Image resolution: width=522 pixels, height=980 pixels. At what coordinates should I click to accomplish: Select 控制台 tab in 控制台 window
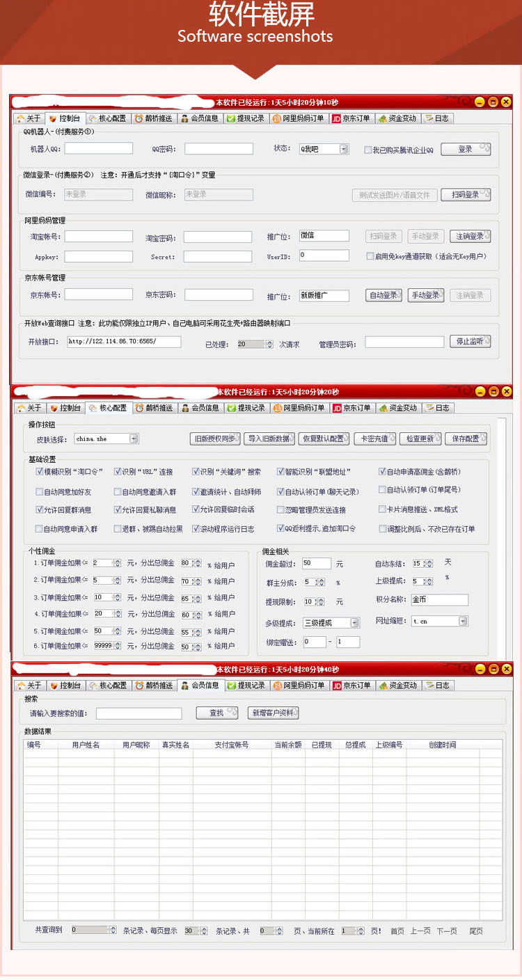65,118
